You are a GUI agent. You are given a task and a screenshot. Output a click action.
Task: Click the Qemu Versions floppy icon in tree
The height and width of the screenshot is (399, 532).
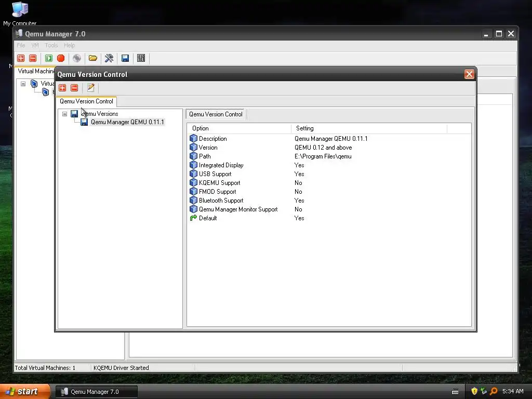tap(74, 114)
